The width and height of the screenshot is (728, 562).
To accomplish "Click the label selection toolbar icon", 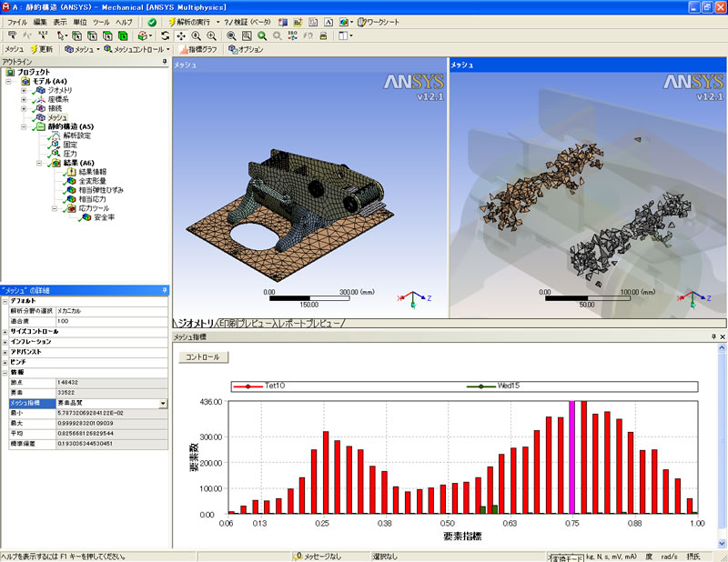I will 13,35.
